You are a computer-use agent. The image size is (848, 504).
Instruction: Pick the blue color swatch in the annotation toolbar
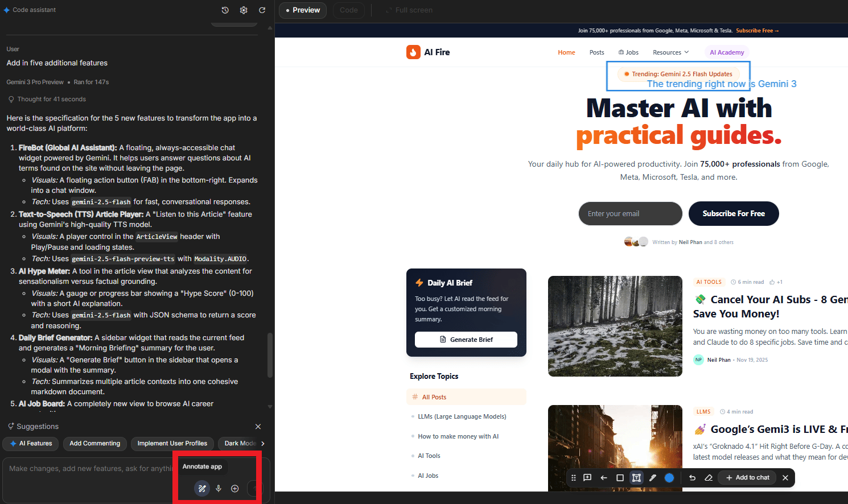[669, 478]
